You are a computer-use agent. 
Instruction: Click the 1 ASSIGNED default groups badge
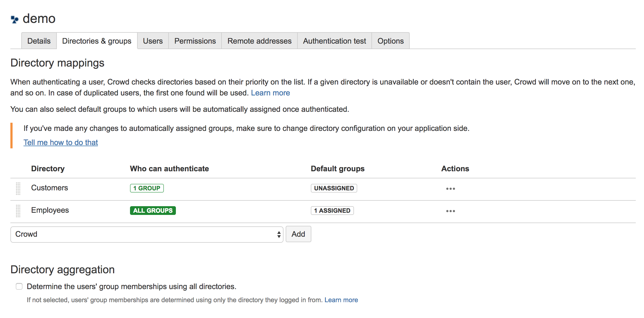point(332,211)
